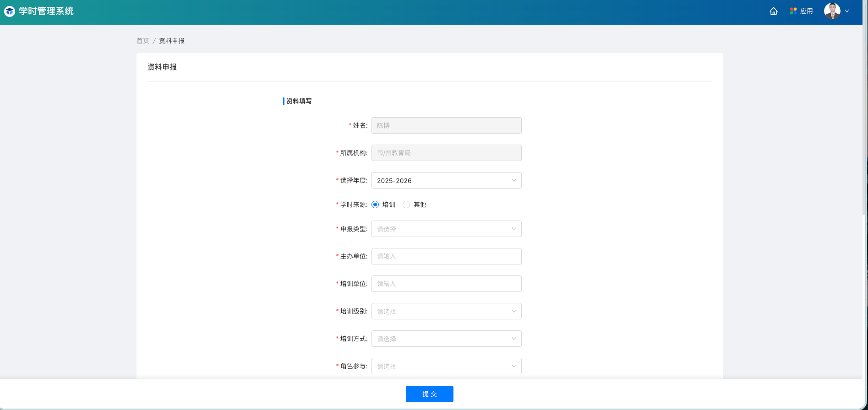This screenshot has height=410, width=868.
Task: Focus the 主办单位 input field
Action: point(446,256)
